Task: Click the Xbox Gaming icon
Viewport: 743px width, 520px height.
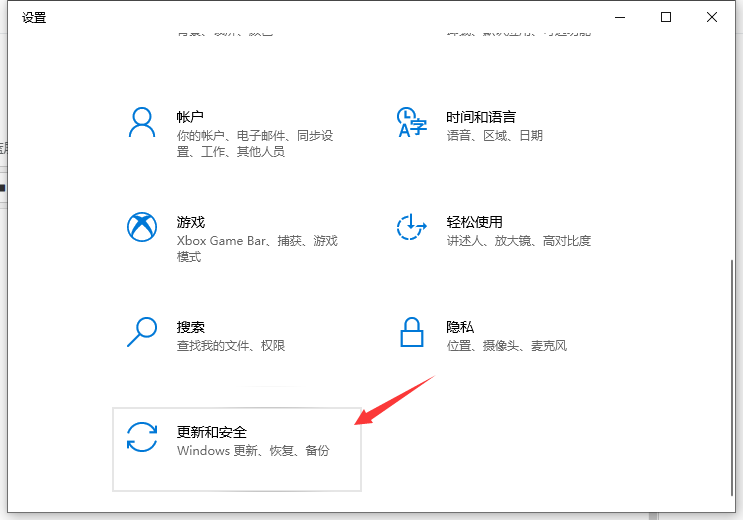Action: 142,227
